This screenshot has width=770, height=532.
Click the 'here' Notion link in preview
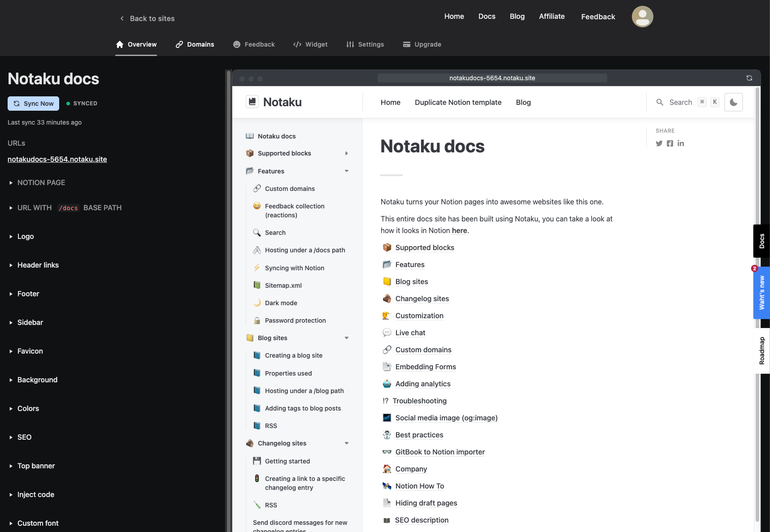coord(459,230)
